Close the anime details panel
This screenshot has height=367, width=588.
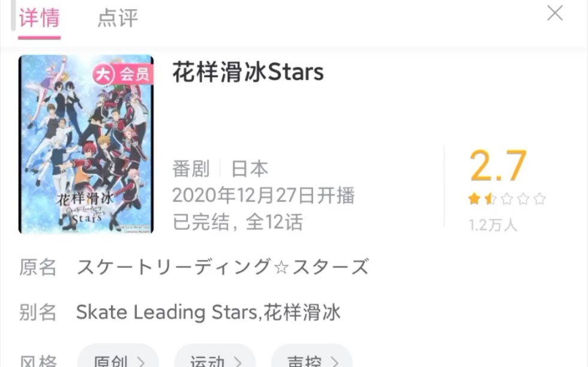tap(554, 13)
